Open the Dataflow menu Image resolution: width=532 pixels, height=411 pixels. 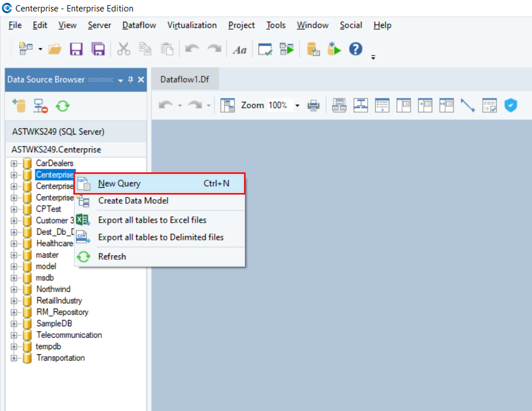coord(139,25)
